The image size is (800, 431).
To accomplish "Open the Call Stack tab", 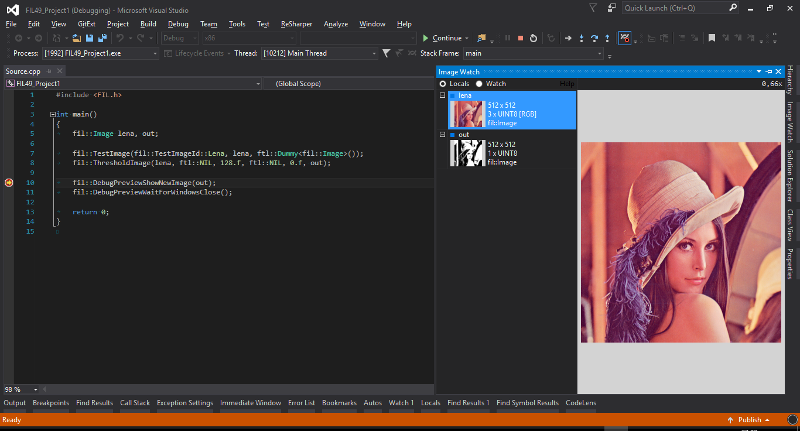I will 135,403.
